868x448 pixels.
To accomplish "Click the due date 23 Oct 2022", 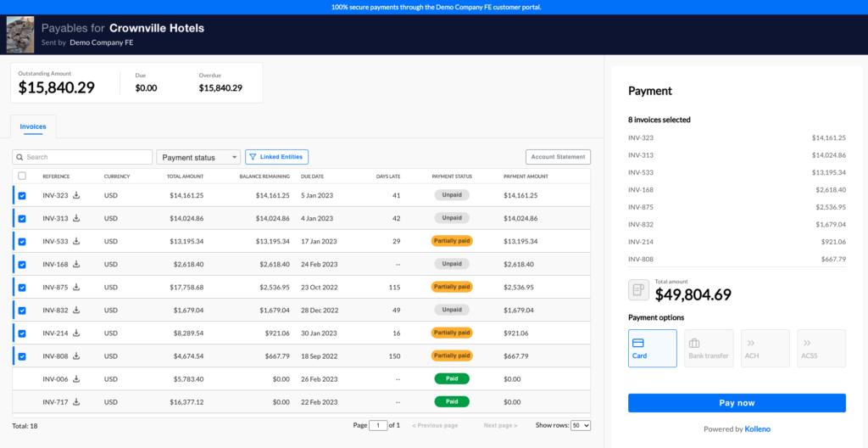I will point(319,287).
